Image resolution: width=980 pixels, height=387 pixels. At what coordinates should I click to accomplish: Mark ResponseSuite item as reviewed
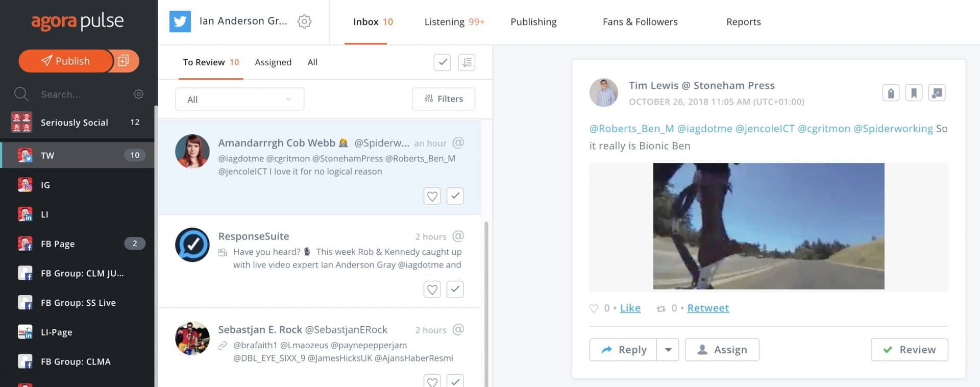click(455, 289)
